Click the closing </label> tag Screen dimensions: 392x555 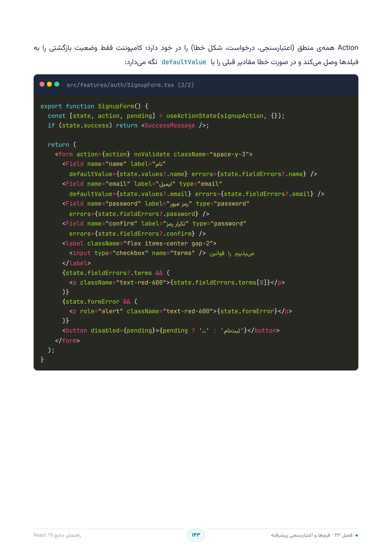click(76, 263)
